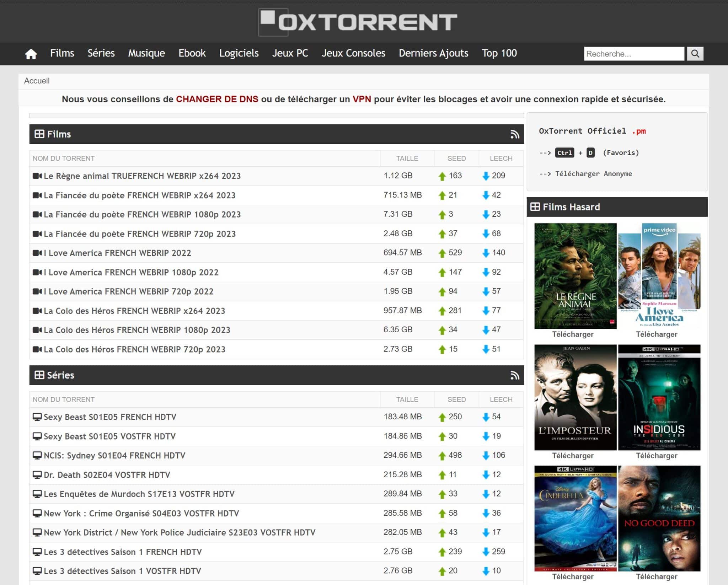
Task: Go to the home page icon
Action: click(x=31, y=54)
